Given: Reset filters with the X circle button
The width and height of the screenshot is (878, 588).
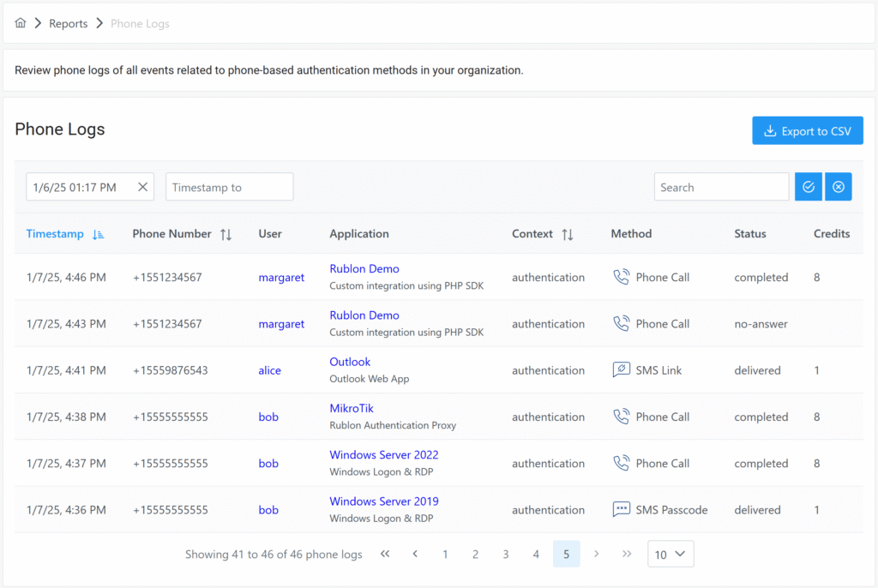Looking at the screenshot, I should click(x=839, y=187).
